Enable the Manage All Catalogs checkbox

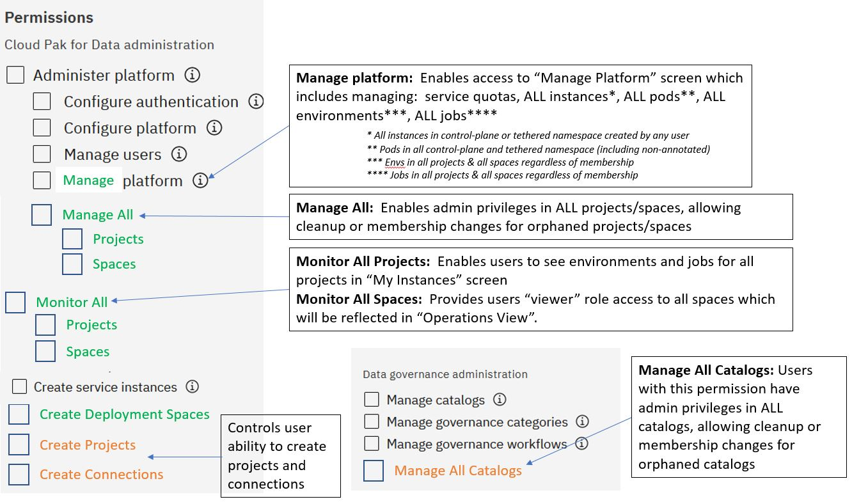point(374,471)
